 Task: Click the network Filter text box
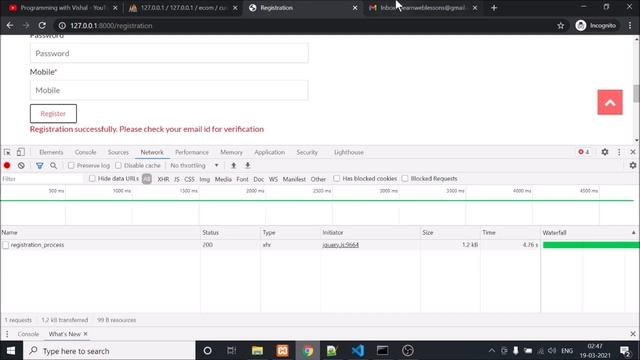[42, 179]
